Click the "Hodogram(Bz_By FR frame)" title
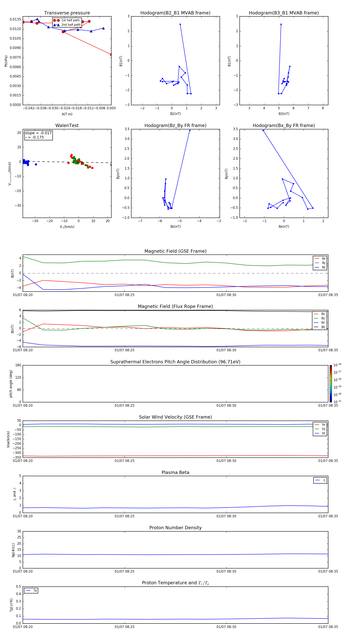Screen dimensions: 351x644 (x=175, y=125)
